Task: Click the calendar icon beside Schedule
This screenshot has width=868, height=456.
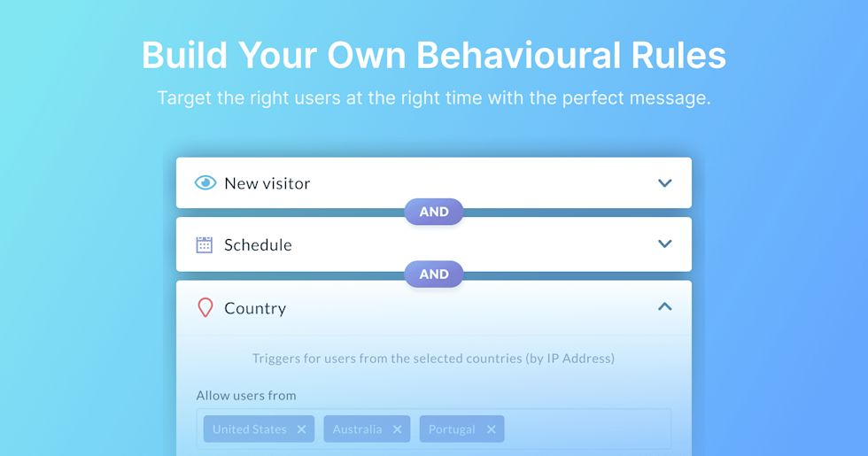Action: tap(205, 244)
